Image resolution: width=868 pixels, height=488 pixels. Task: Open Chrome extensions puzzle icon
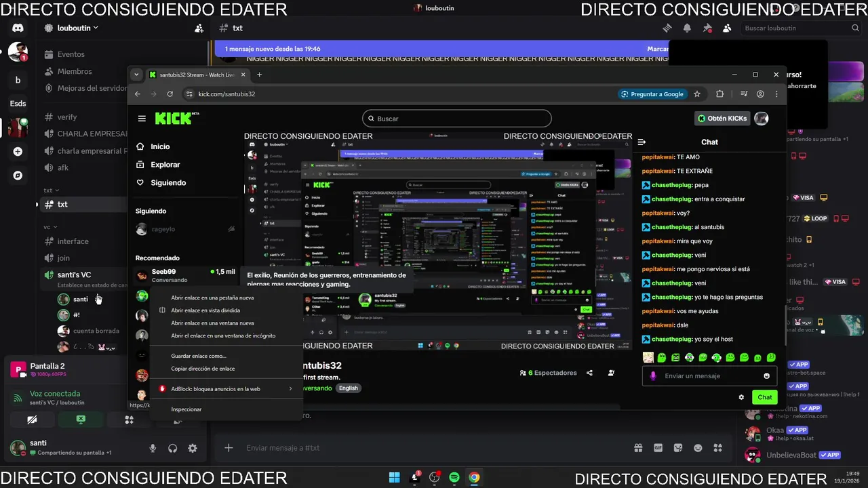[x=720, y=94]
